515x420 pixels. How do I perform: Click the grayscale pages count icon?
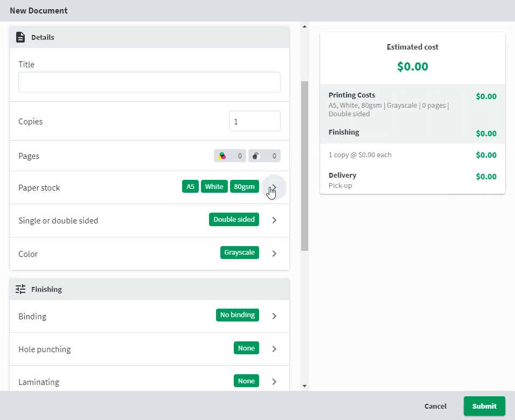tap(256, 156)
